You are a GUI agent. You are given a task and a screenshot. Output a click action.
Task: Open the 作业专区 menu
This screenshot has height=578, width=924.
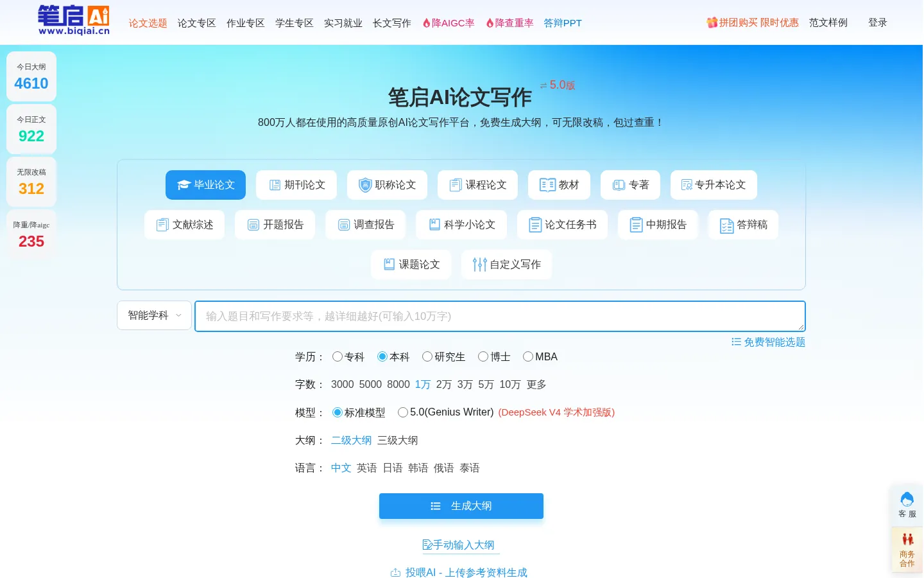coord(246,23)
